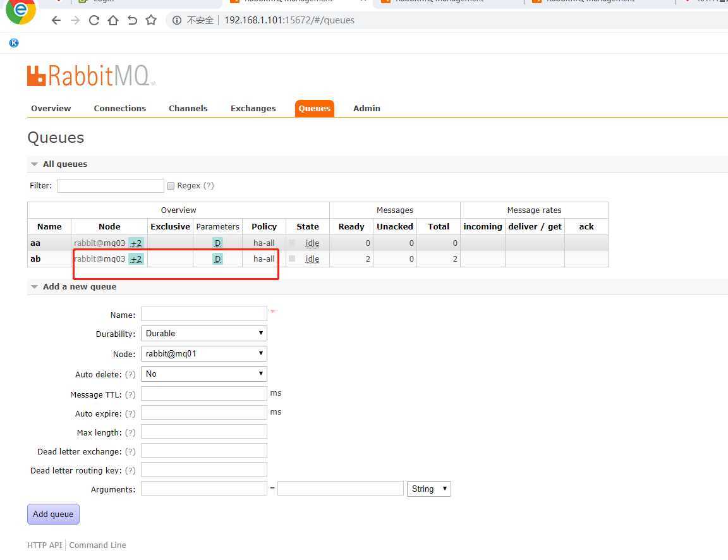
Task: Click the Node column header
Action: (x=109, y=227)
